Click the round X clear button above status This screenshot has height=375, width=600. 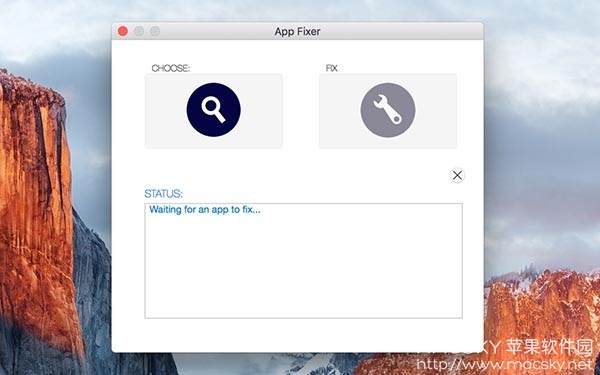(x=457, y=175)
